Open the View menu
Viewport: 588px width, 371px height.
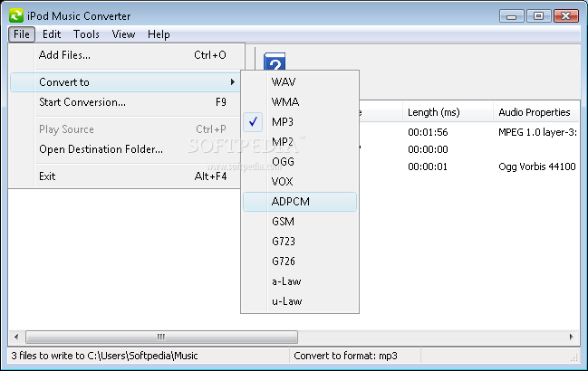click(123, 34)
